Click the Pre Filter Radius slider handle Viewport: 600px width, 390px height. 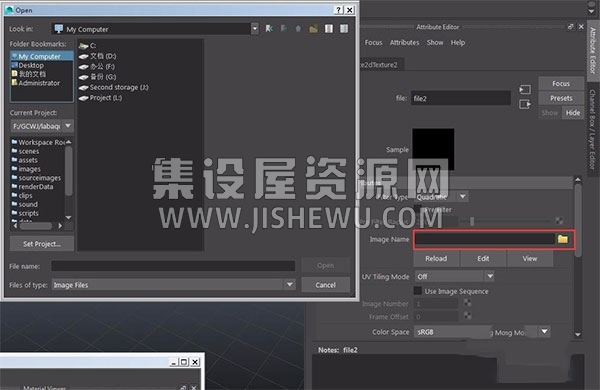472,221
